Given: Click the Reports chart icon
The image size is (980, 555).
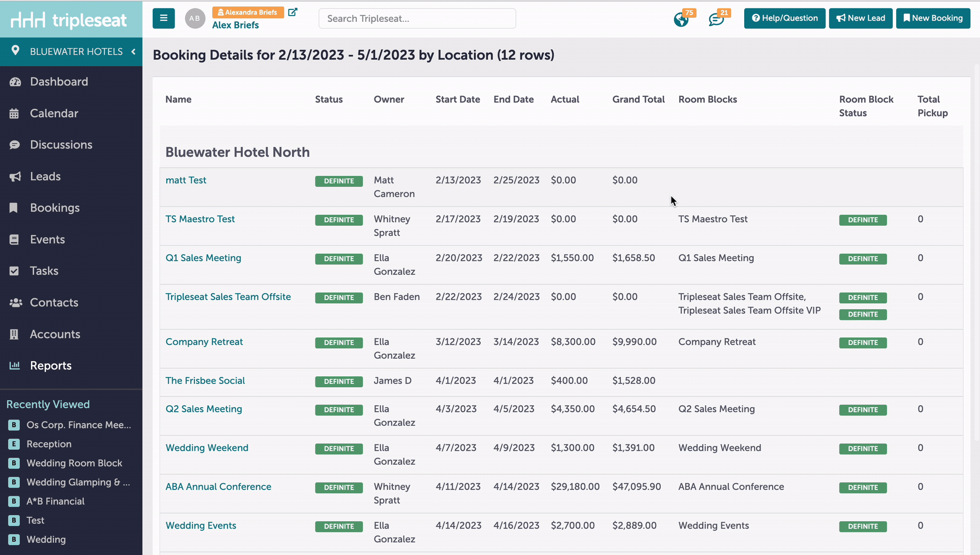Looking at the screenshot, I should point(15,366).
